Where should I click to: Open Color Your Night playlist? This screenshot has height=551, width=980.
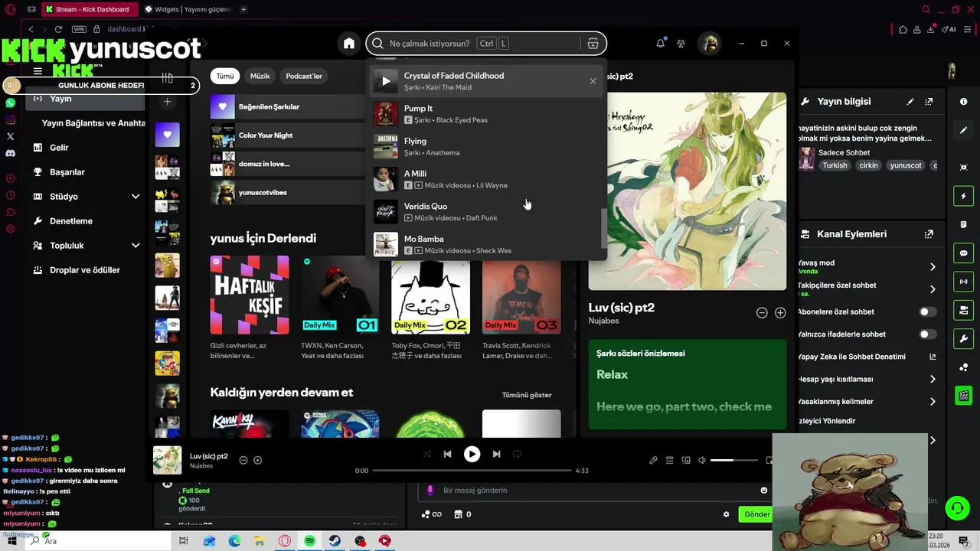[x=288, y=135]
